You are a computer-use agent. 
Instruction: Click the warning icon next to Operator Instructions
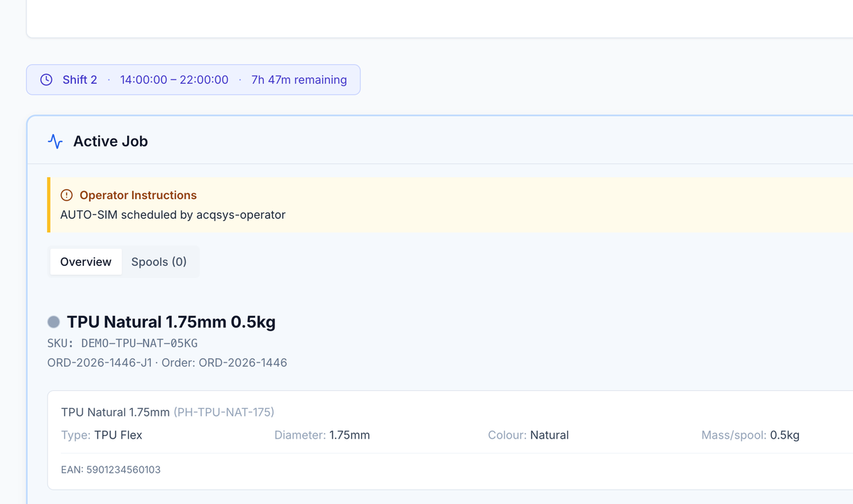click(67, 195)
